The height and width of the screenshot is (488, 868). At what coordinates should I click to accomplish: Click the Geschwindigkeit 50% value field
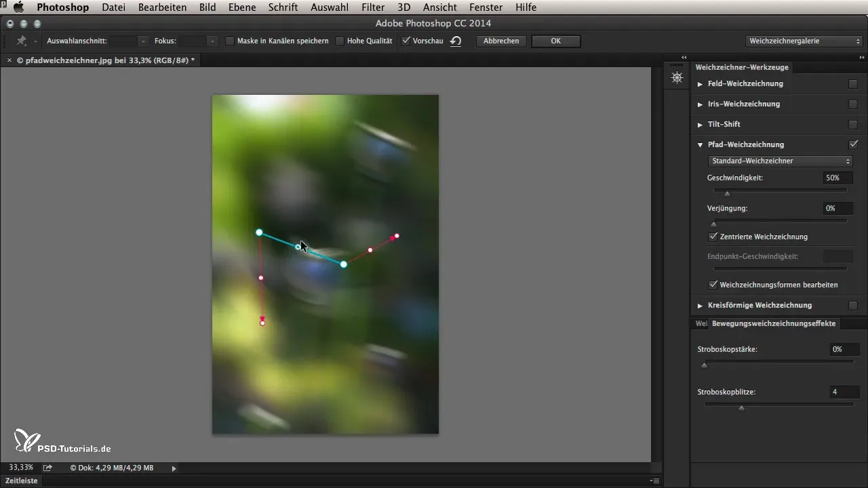coord(838,178)
